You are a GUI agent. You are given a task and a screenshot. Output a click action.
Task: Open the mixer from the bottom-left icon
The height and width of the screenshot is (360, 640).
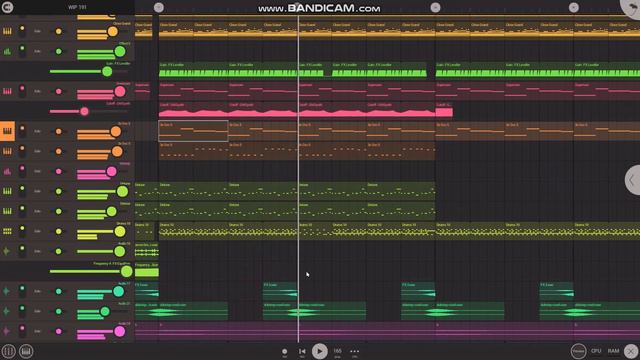8,351
